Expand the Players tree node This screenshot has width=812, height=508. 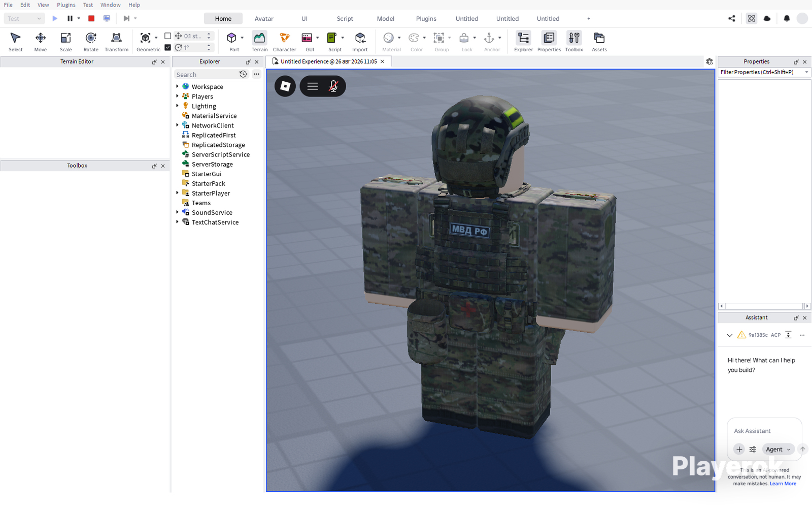pos(177,96)
